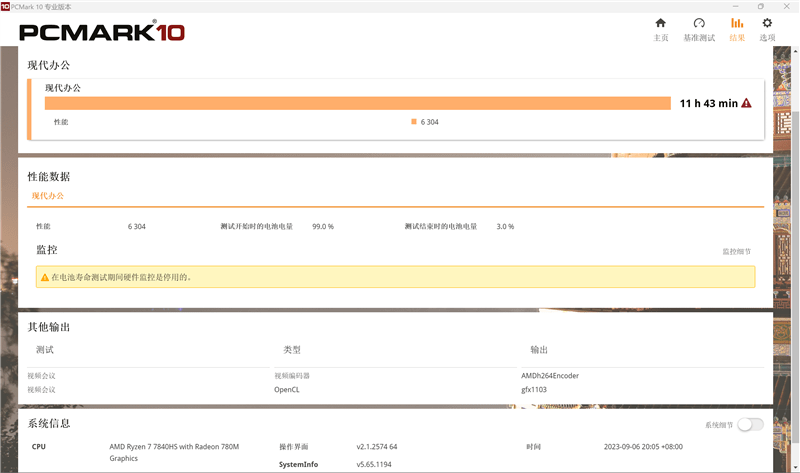Open Monitoring details (监控细节) link
The width and height of the screenshot is (800, 473).
(736, 252)
